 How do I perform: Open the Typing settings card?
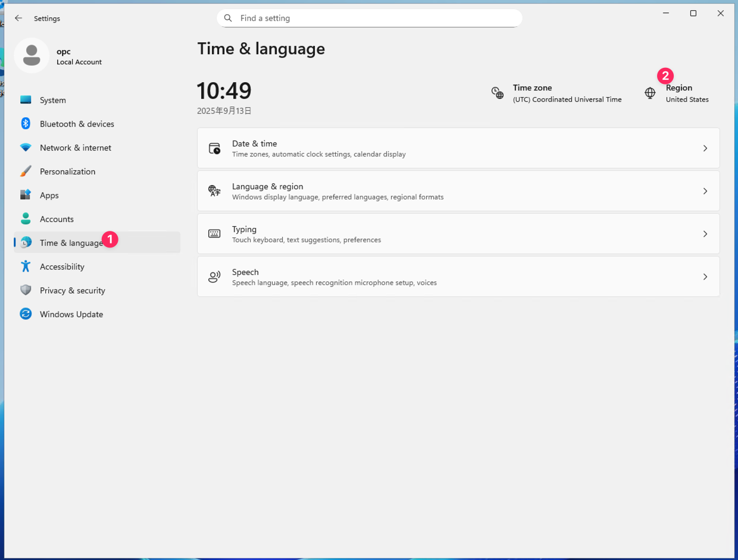tap(458, 234)
